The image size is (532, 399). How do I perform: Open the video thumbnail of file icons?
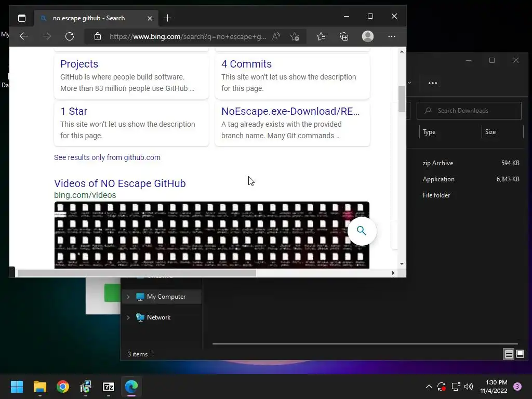pos(212,235)
